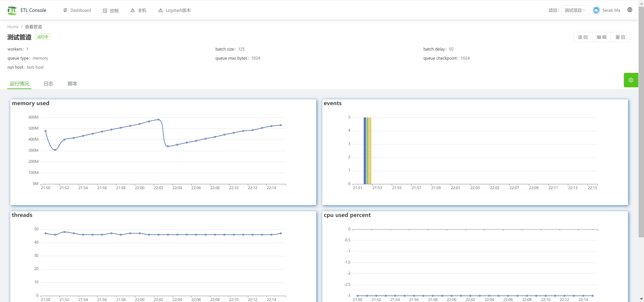This screenshot has height=302, width=644.
Task: Go to Home breadcrumb link
Action: coord(13,27)
